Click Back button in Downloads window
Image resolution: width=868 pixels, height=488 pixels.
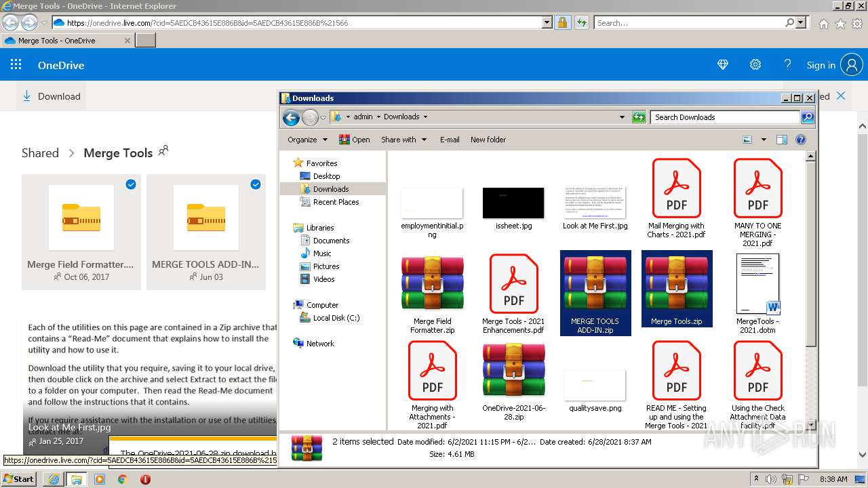(292, 117)
